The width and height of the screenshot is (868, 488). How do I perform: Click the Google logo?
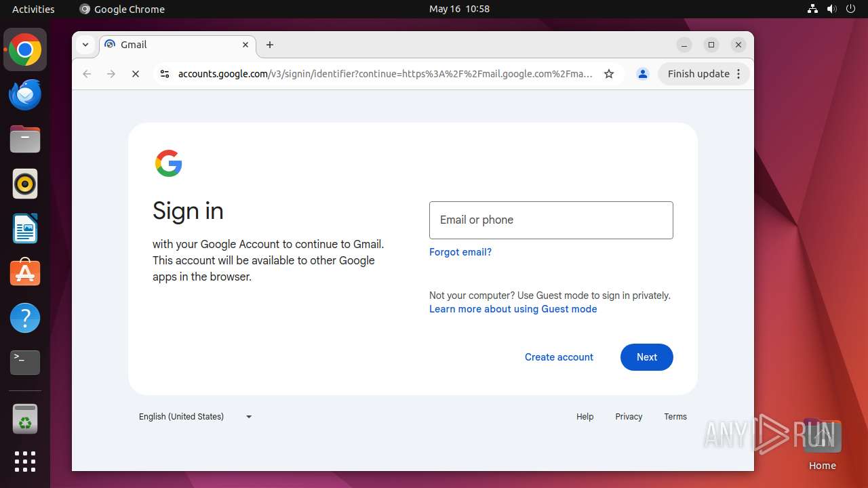169,163
